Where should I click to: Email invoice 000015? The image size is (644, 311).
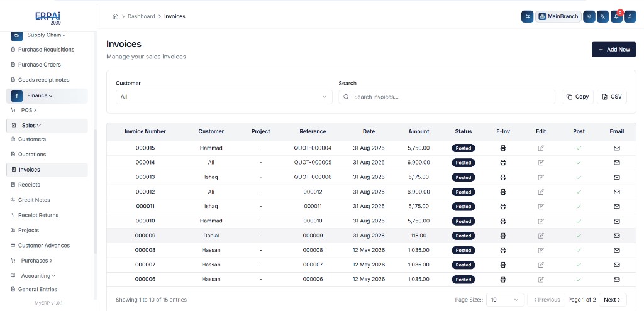[617, 148]
